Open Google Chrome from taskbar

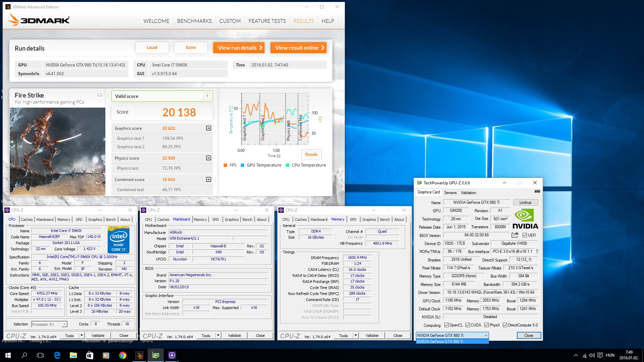click(x=122, y=355)
